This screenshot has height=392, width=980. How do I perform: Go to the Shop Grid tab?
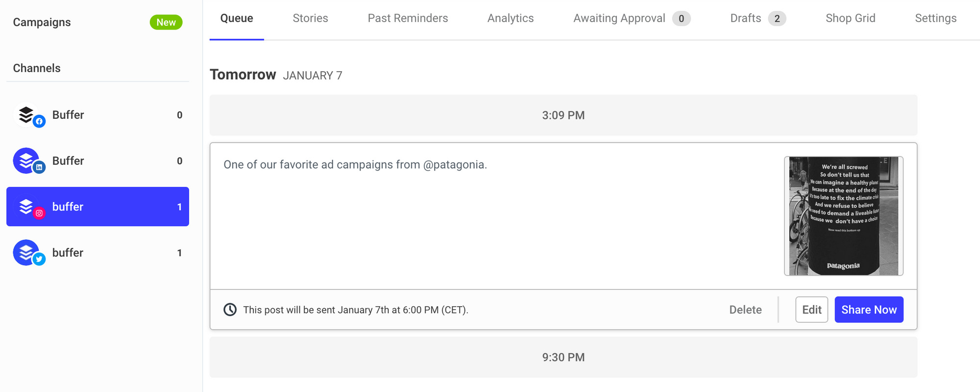(x=850, y=19)
